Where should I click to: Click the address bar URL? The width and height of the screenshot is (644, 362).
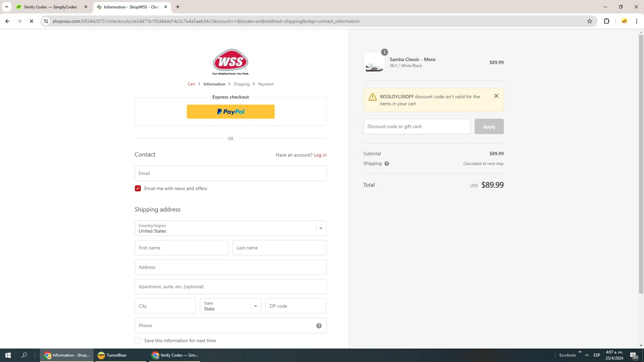(x=206, y=21)
